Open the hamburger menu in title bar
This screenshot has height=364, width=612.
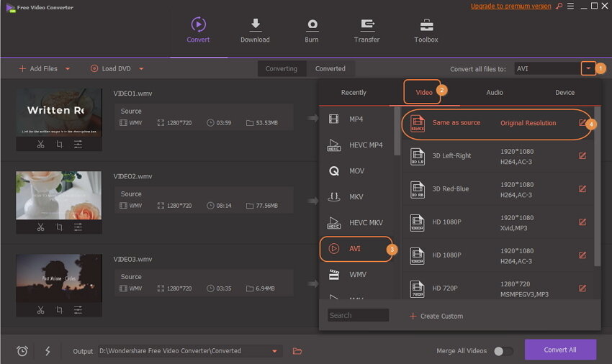570,6
